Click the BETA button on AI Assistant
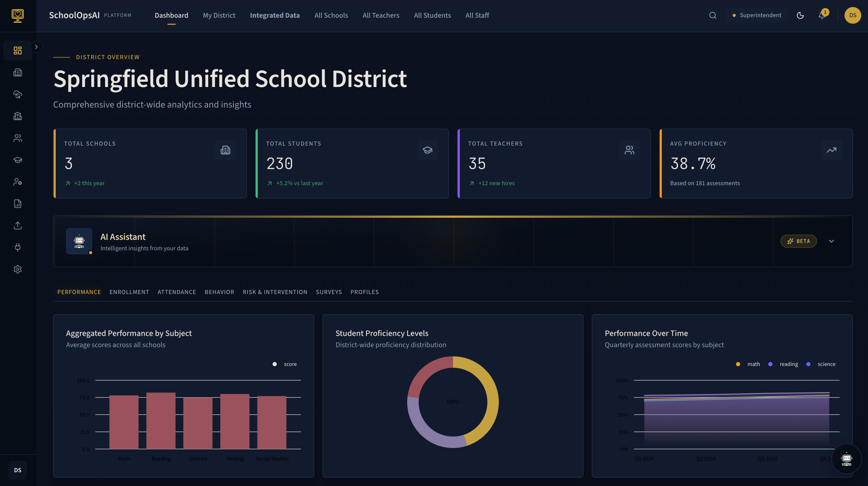Image resolution: width=868 pixels, height=486 pixels. 798,241
